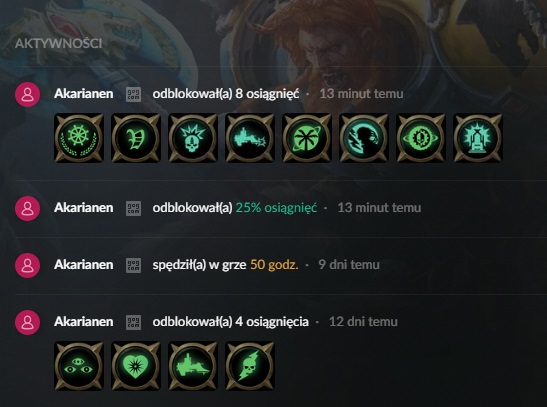Image resolution: width=547 pixels, height=407 pixels.
Task: Click the '50 godz.' playtime link
Action: tap(274, 265)
